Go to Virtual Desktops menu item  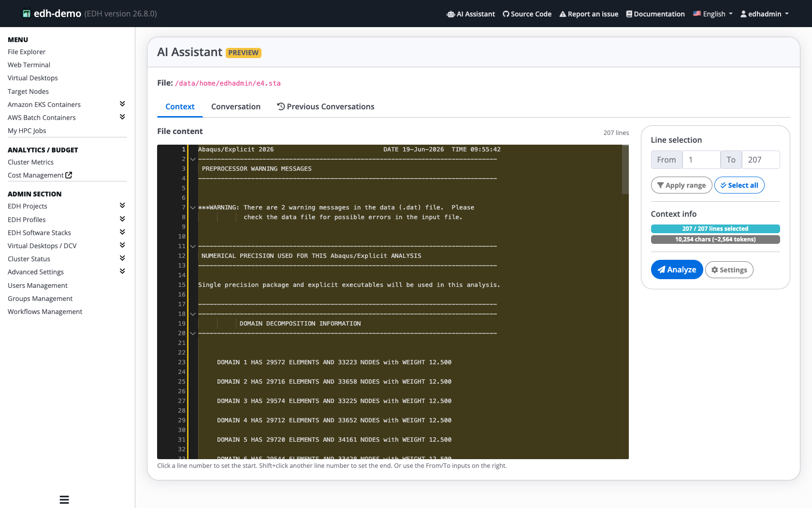coord(33,78)
